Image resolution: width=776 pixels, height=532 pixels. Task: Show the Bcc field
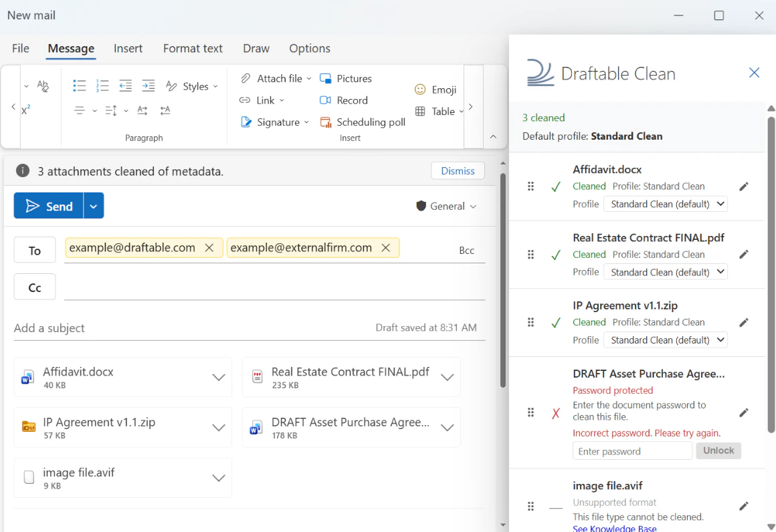pyautogui.click(x=466, y=250)
